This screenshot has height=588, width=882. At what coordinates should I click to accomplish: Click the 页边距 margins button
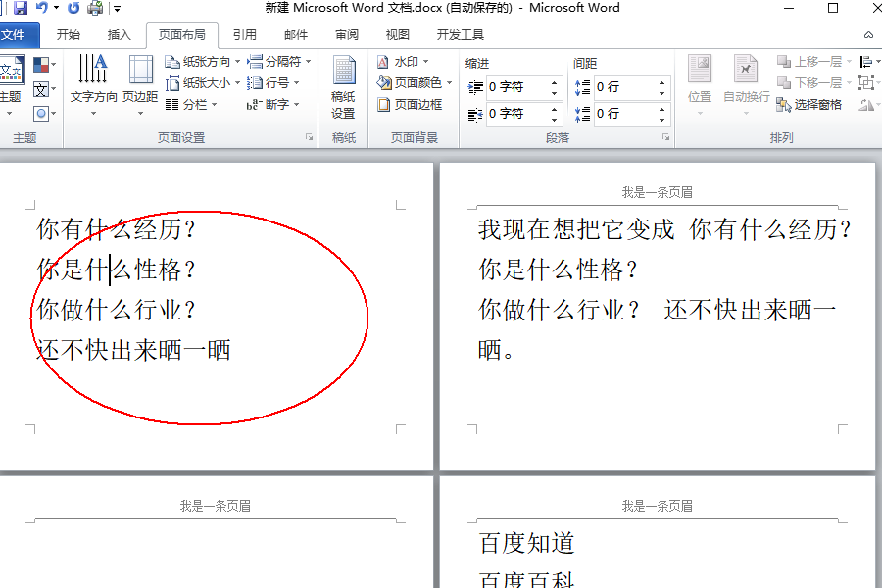click(x=140, y=84)
